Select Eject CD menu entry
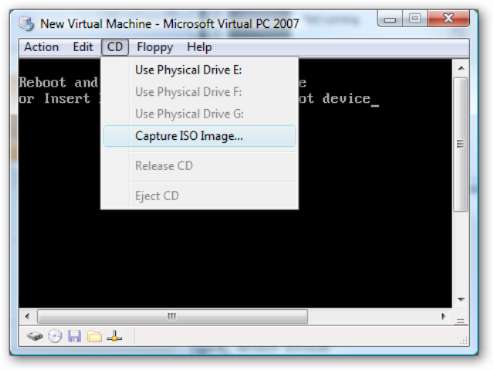 pos(199,196)
